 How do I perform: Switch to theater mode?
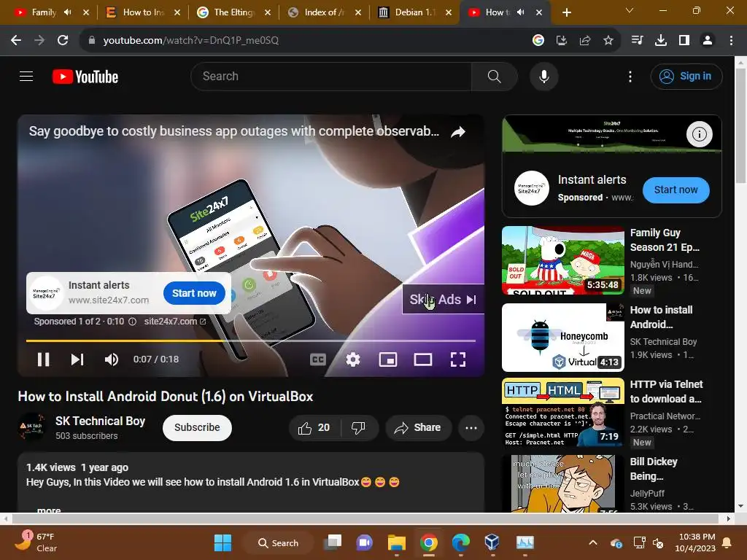[422, 359]
